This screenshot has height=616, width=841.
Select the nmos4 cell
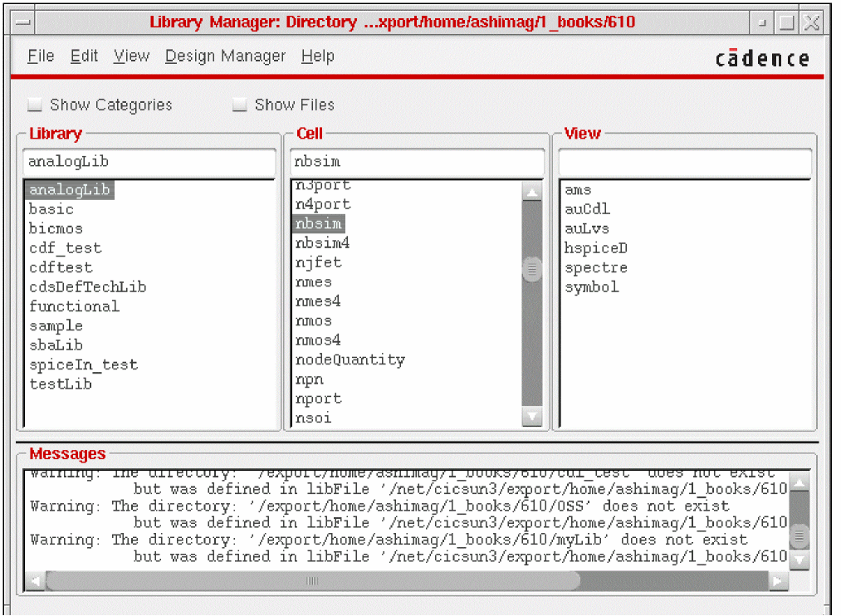pyautogui.click(x=318, y=340)
